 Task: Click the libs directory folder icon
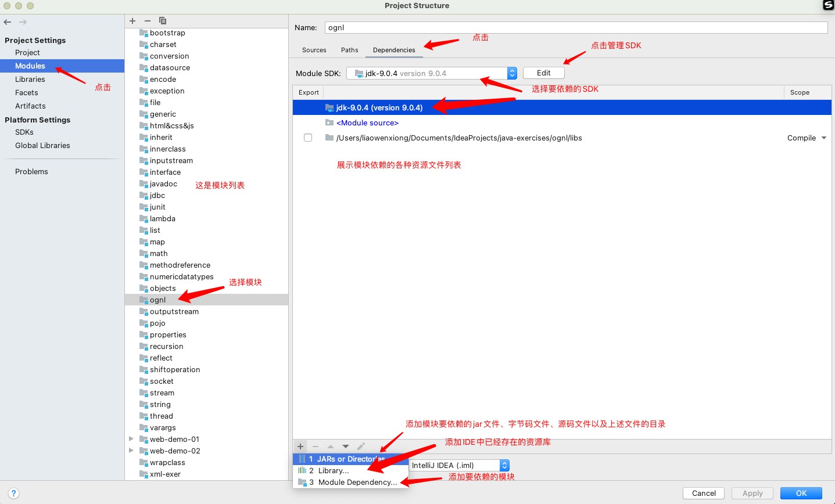coord(329,138)
